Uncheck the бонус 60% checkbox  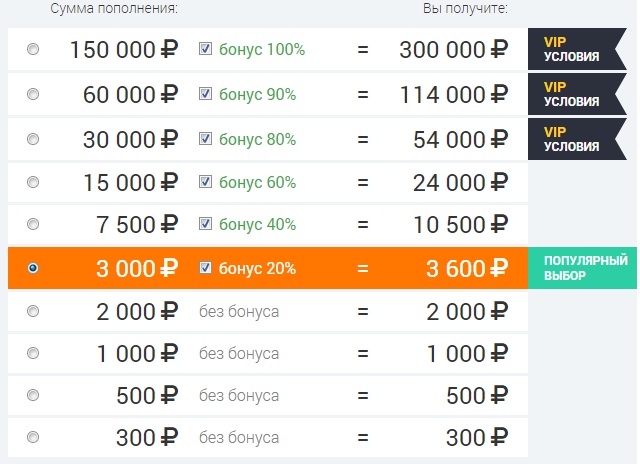point(205,182)
